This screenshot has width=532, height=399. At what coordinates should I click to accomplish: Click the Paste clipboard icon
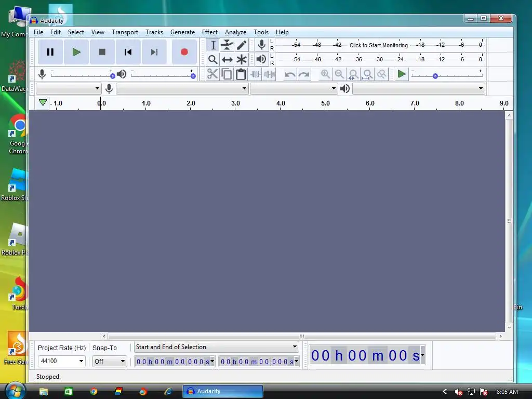coord(241,74)
